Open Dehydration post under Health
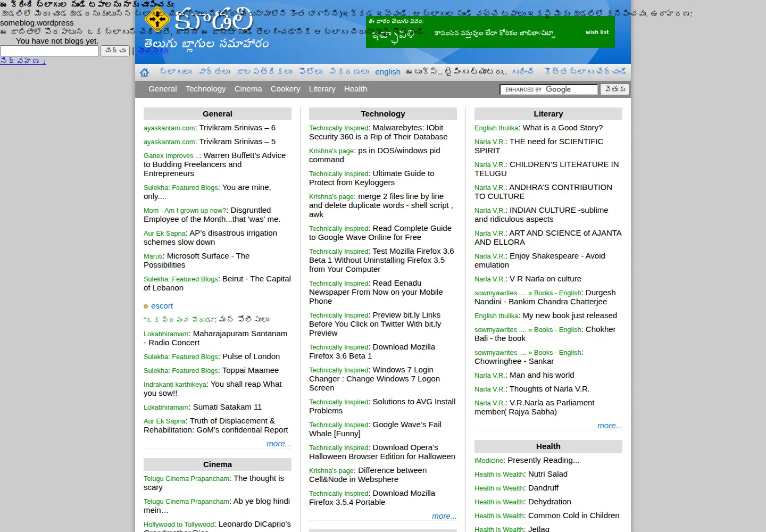766x532 pixels. click(x=549, y=502)
